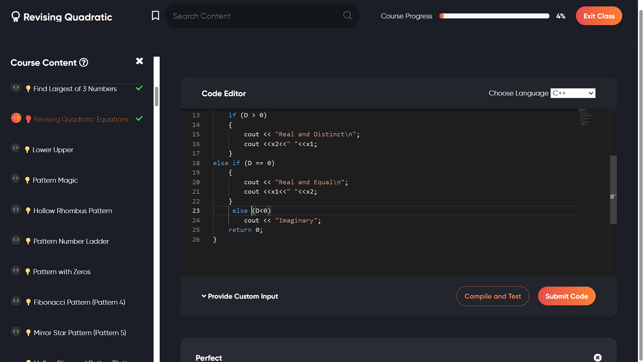Click the green checkmark for Find Largest
The width and height of the screenshot is (644, 362).
point(140,88)
